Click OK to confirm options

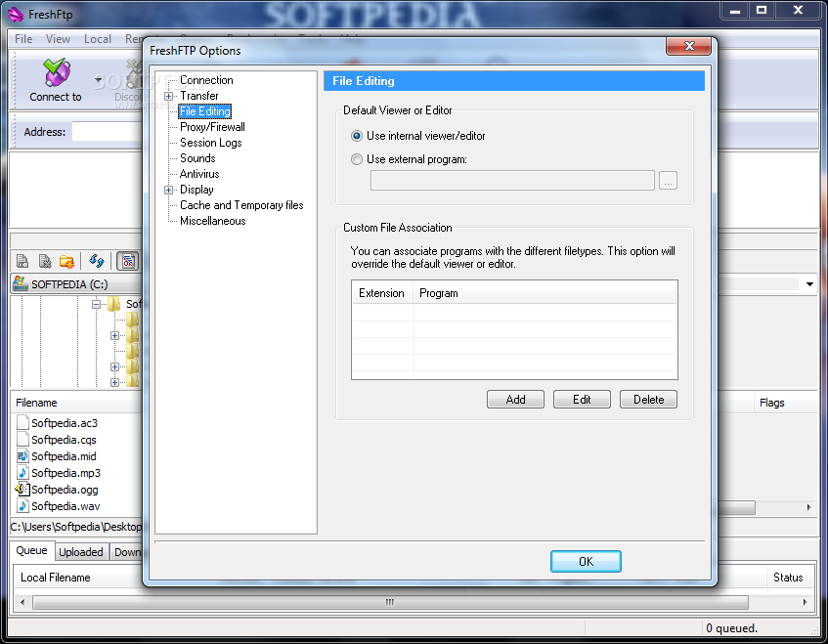(586, 562)
